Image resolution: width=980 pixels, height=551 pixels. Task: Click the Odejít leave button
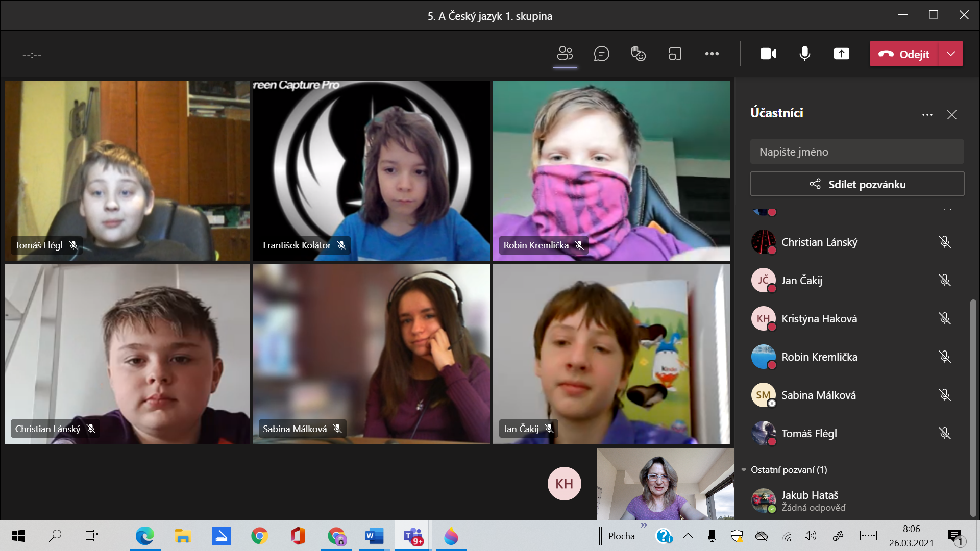click(x=904, y=54)
